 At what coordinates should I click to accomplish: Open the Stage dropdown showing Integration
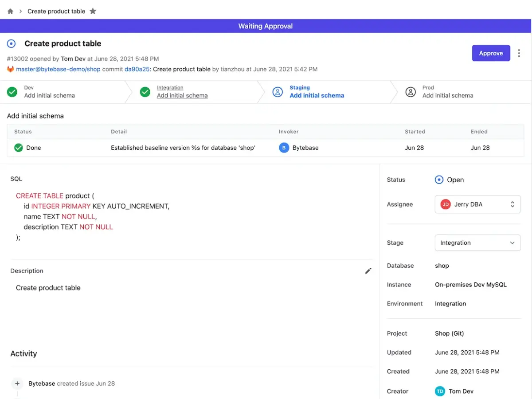click(477, 243)
